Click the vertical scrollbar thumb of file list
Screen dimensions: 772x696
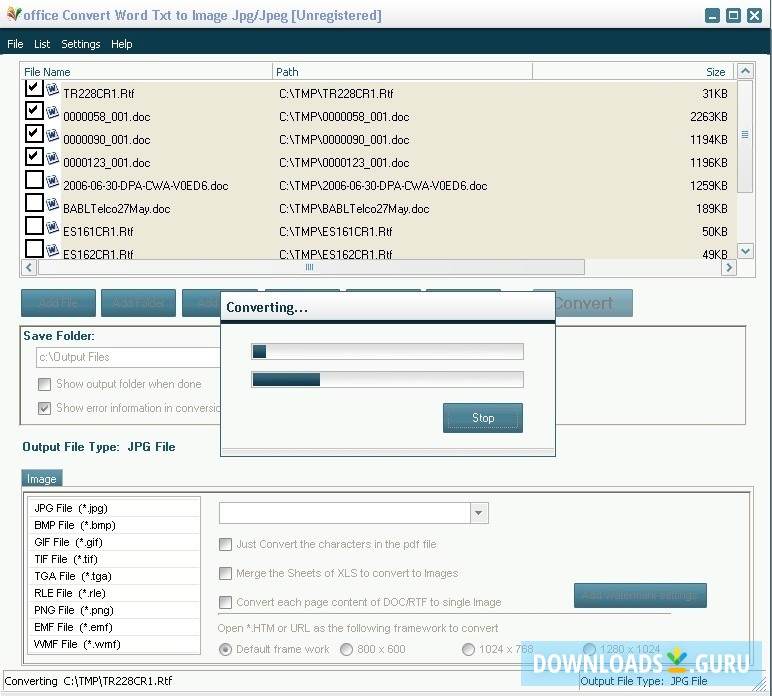point(745,136)
